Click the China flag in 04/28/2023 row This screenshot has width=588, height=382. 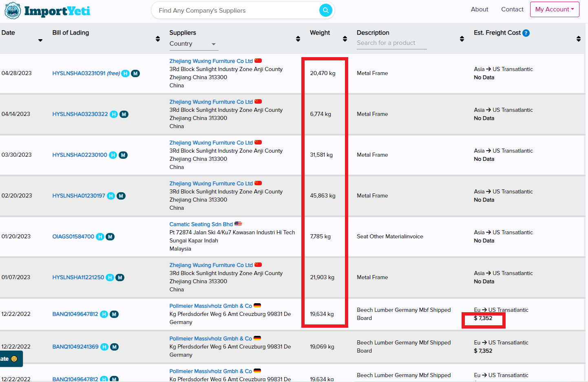(258, 61)
